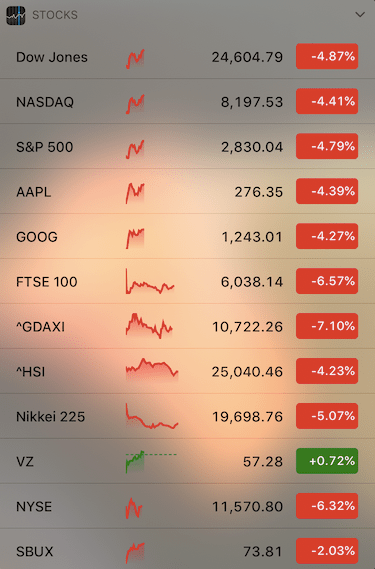Click the Dow Jones sparkline chart
375x569 pixels.
[x=135, y=59]
